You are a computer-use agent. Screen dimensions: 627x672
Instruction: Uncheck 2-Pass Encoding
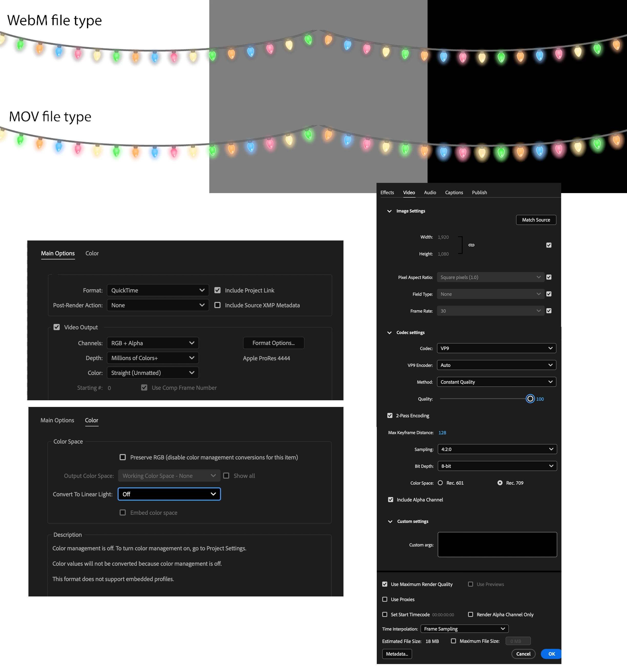(390, 415)
